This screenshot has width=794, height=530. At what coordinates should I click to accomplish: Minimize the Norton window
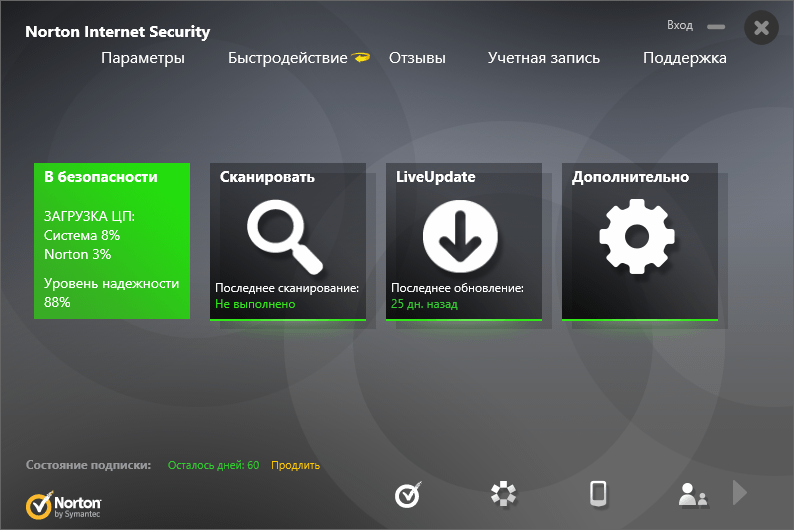coord(716,26)
